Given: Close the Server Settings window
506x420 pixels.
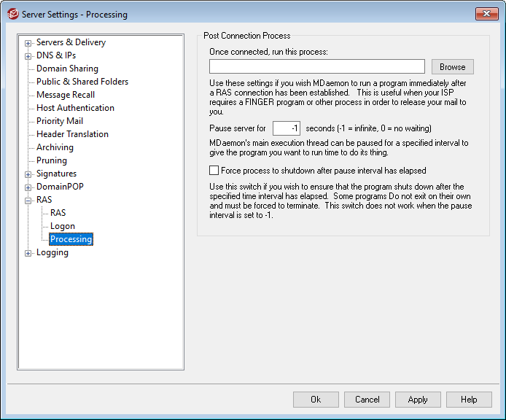Looking at the screenshot, I should (x=486, y=14).
